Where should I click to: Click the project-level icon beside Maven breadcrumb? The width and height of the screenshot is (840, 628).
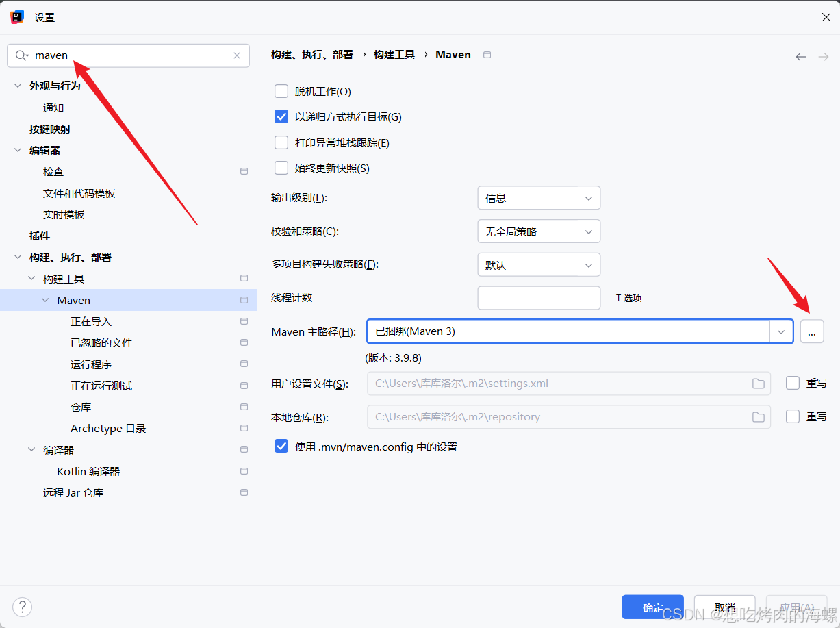487,55
